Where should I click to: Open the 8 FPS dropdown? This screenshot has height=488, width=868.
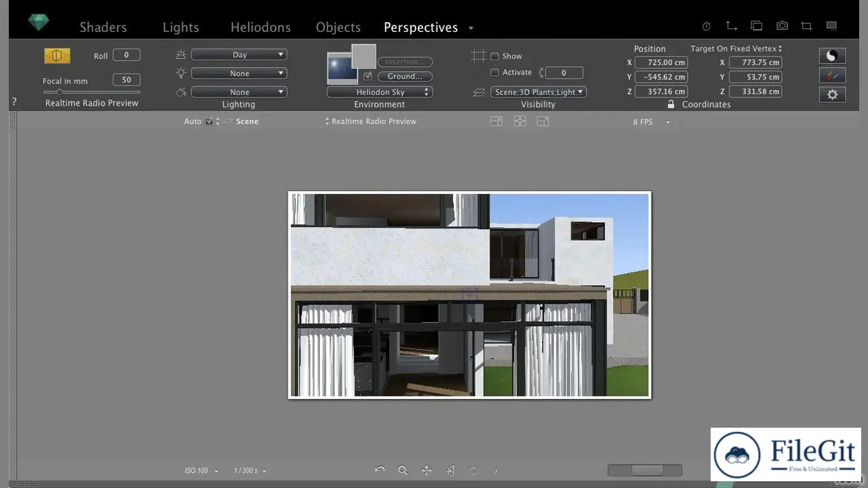pos(651,122)
